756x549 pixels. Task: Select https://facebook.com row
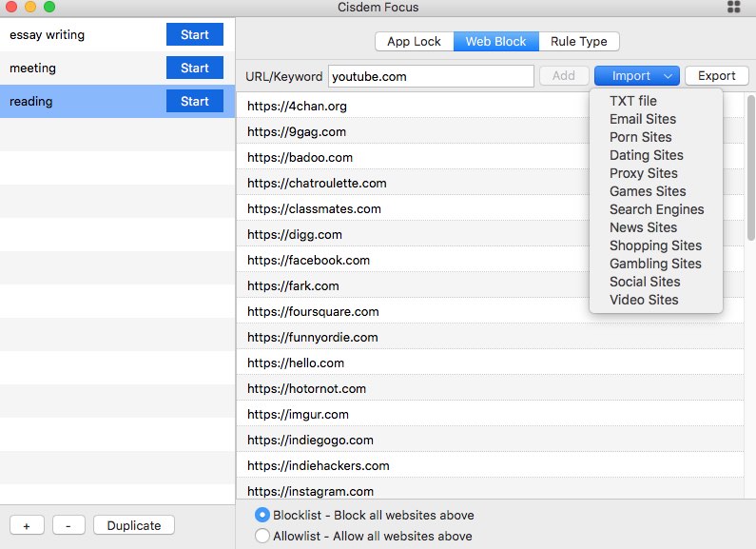click(490, 260)
